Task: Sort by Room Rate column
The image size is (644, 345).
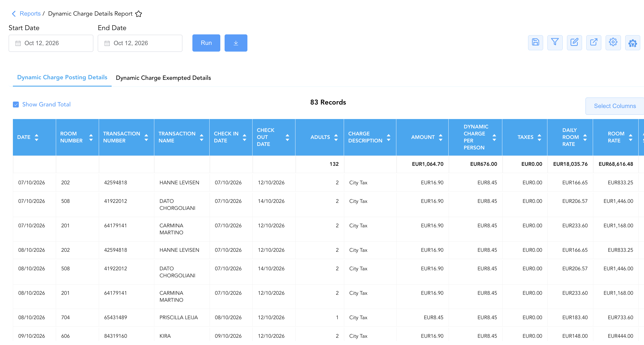Action: (x=631, y=137)
